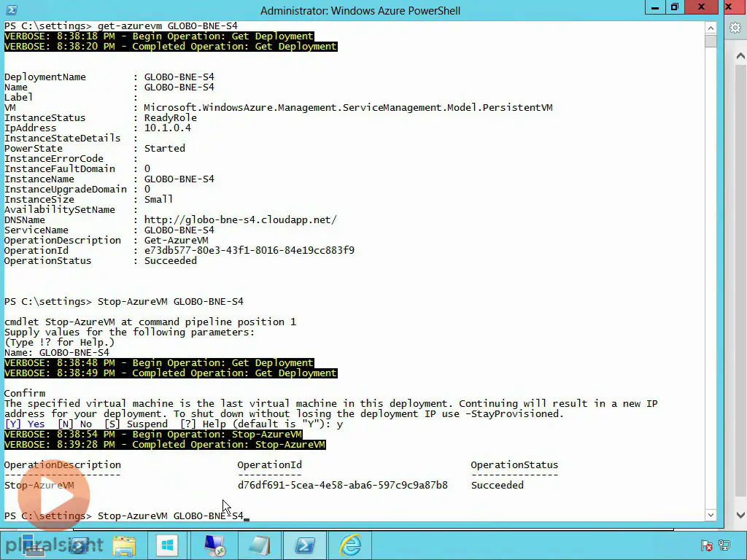Click the window title 'Administrator: Windows Azure PowerShell'
This screenshot has height=560, width=747.
[360, 10]
